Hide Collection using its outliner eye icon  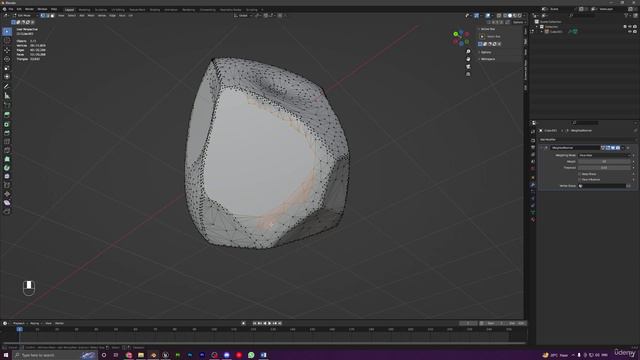(630, 27)
